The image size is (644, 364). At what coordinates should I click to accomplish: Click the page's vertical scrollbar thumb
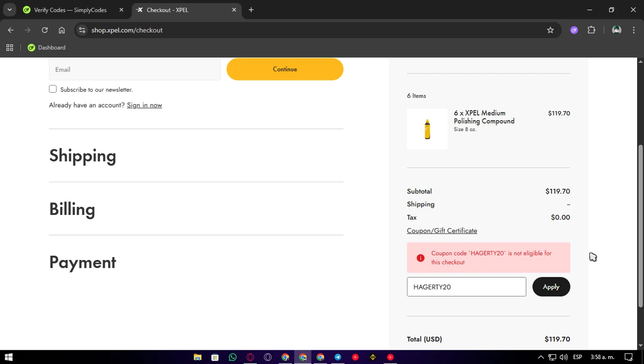tap(641, 226)
